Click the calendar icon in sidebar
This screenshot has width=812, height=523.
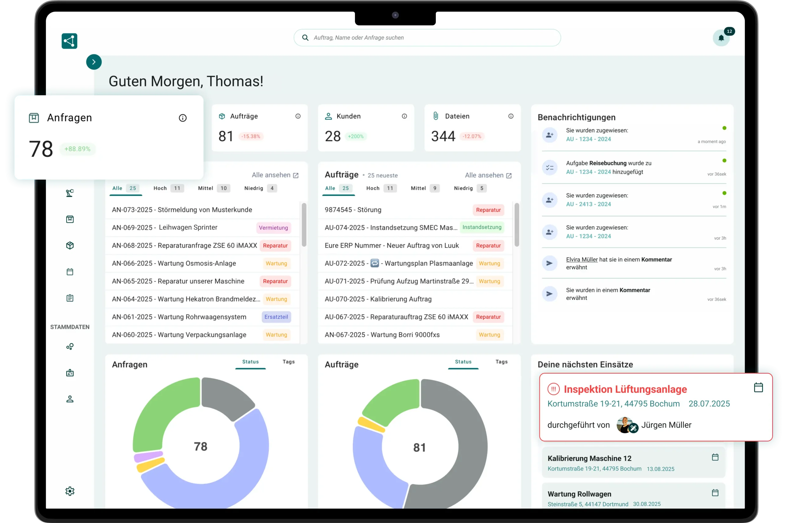[70, 272]
